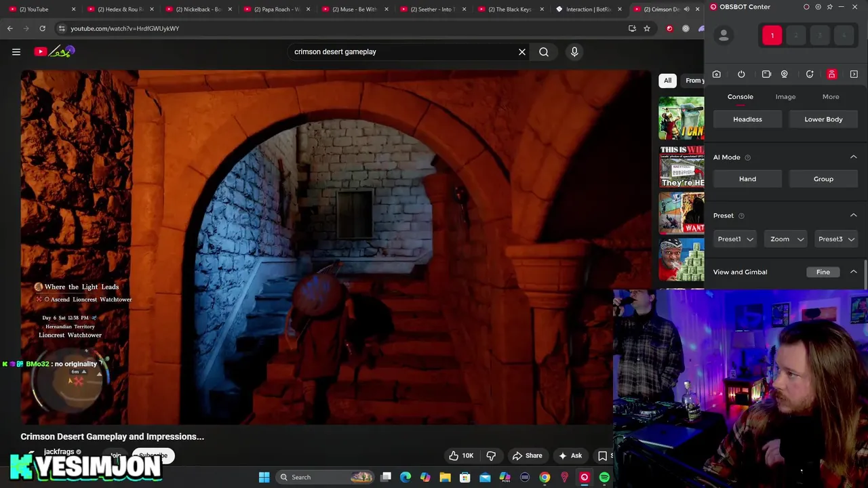
Task: Click the OBSBOT webcam icon
Action: 785,75
